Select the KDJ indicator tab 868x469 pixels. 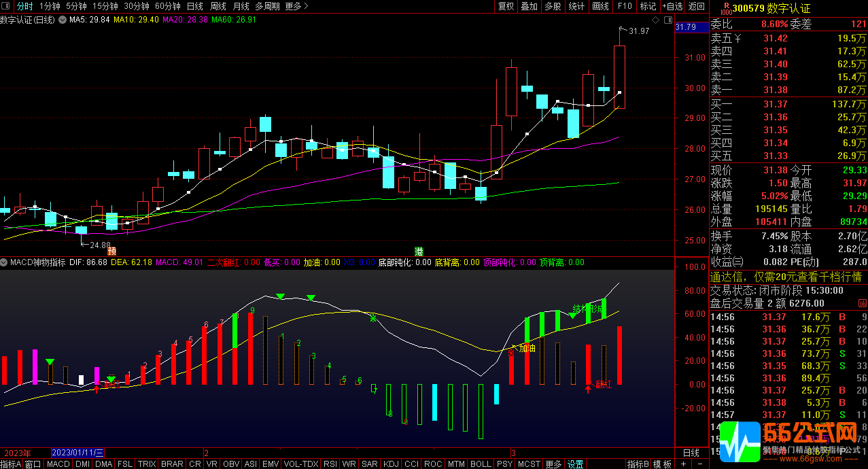[391, 464]
